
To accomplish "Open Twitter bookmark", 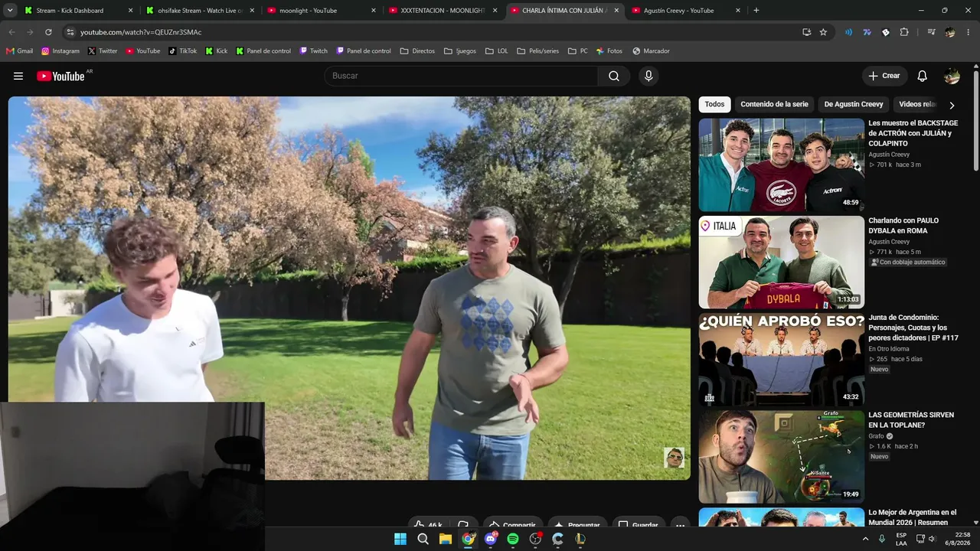I will point(103,51).
